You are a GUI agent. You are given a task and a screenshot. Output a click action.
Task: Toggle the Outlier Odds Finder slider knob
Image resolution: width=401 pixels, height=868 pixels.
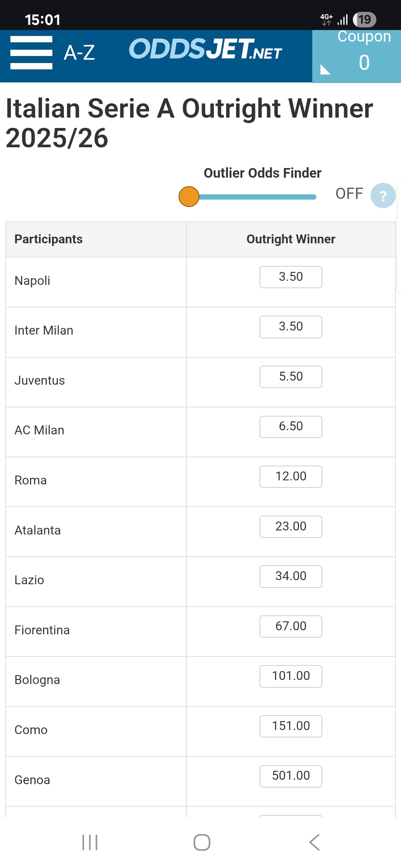(x=189, y=197)
